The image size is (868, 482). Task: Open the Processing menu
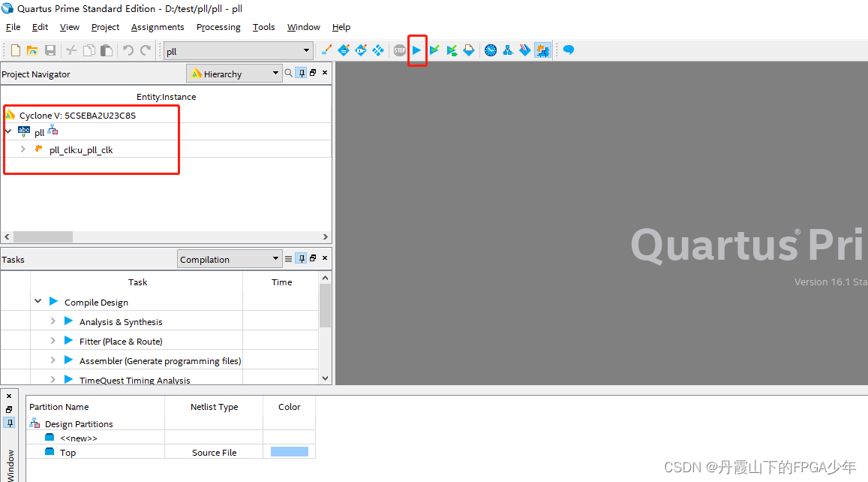coord(218,27)
